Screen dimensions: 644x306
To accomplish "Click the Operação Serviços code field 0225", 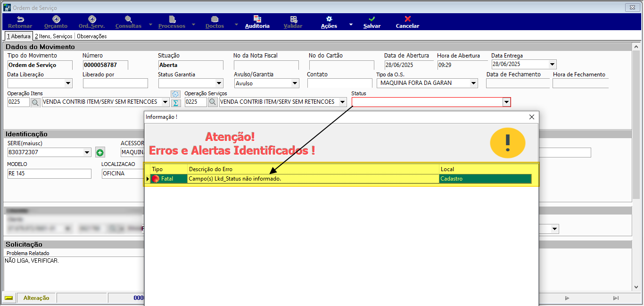I will click(196, 102).
